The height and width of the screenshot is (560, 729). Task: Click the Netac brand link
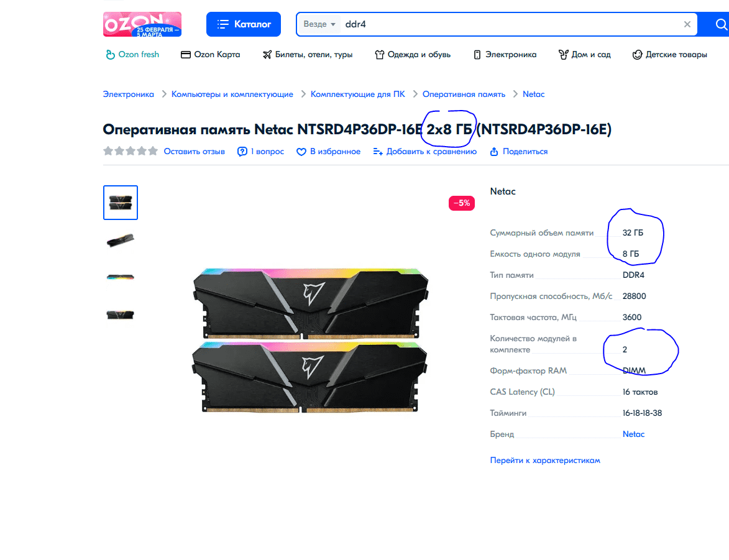coord(633,434)
